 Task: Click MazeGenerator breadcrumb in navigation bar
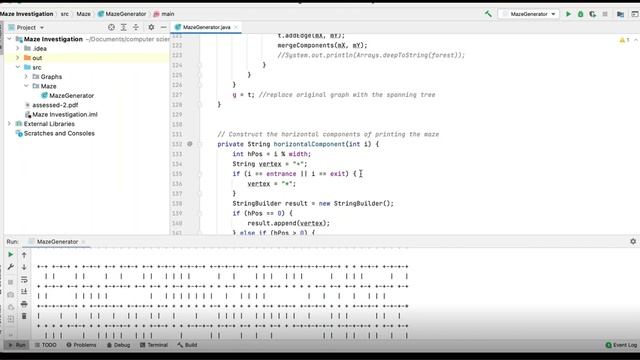click(x=126, y=14)
